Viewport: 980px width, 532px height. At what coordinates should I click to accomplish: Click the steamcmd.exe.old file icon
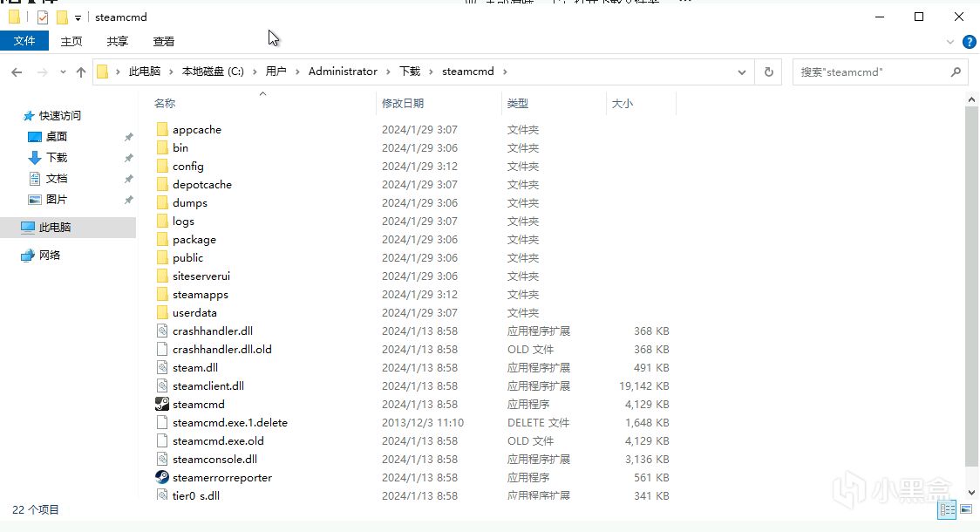coord(162,440)
